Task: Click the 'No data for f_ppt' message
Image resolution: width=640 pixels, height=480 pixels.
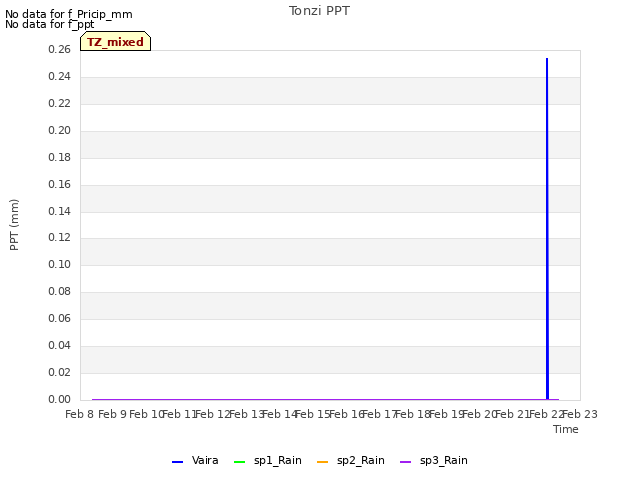Action: 49,24
